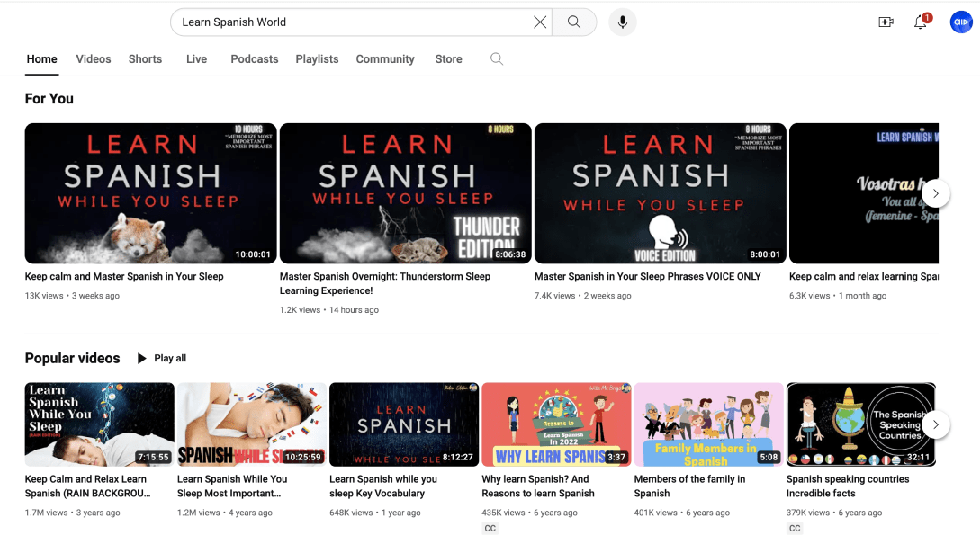The image size is (980, 544).
Task: Click the magnifier search button
Action: [574, 22]
